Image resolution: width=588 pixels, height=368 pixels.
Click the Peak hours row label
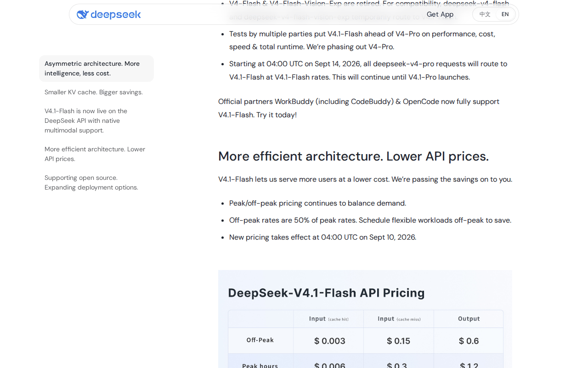pyautogui.click(x=260, y=366)
